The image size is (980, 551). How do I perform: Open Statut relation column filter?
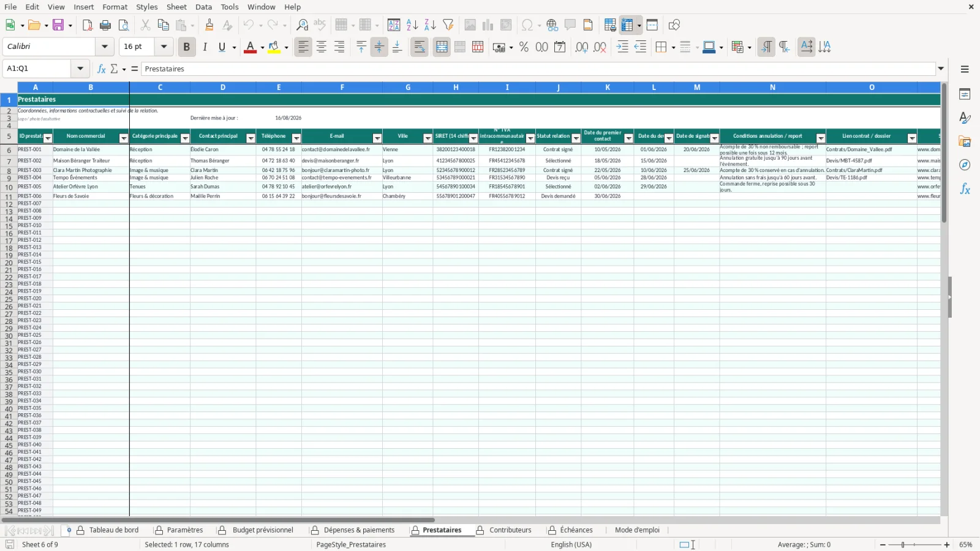[x=576, y=138]
